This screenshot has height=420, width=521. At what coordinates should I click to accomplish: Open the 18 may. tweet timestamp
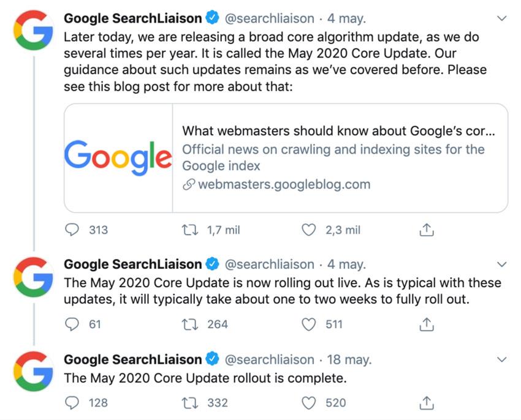pyautogui.click(x=349, y=359)
